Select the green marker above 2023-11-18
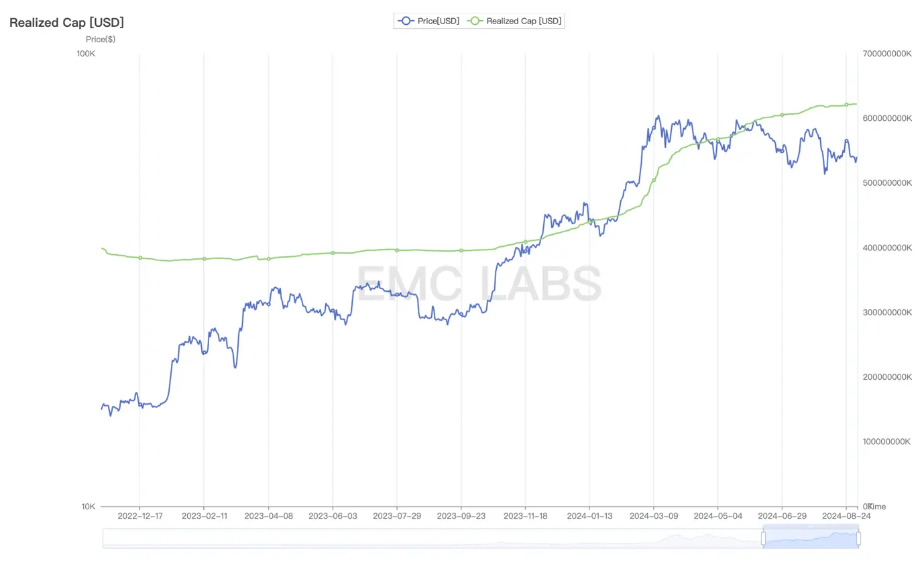Image resolution: width=924 pixels, height=567 pixels. pyautogui.click(x=525, y=243)
